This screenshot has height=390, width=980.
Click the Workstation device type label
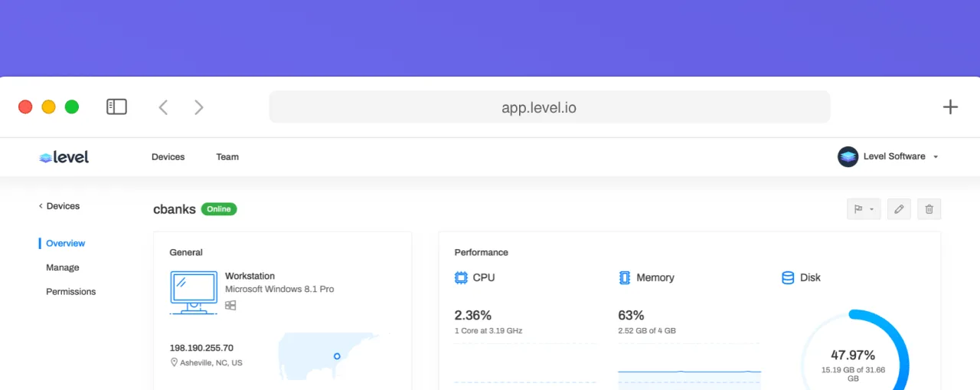[250, 276]
